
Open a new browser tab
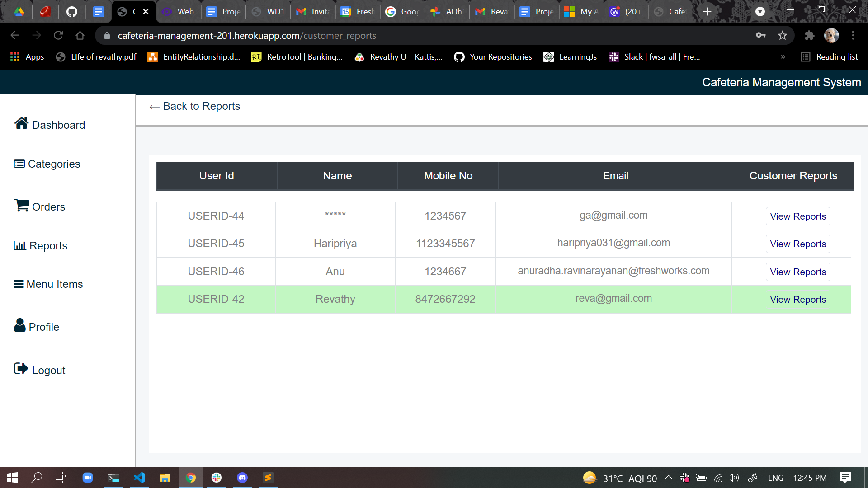(x=707, y=12)
